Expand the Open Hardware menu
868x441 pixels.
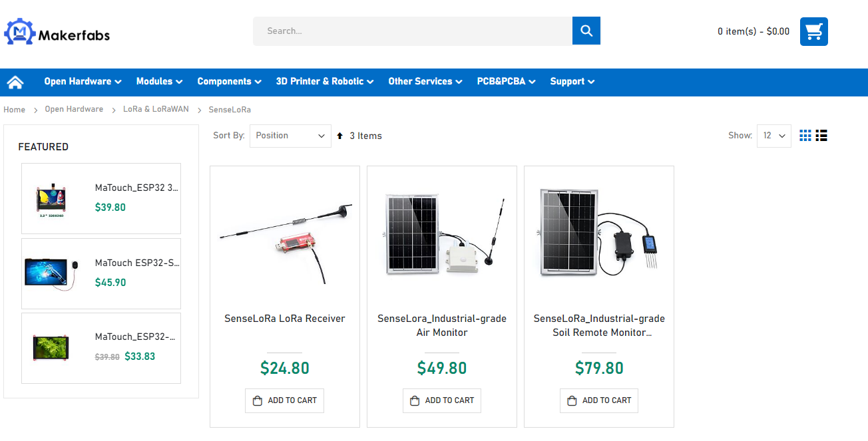(83, 81)
